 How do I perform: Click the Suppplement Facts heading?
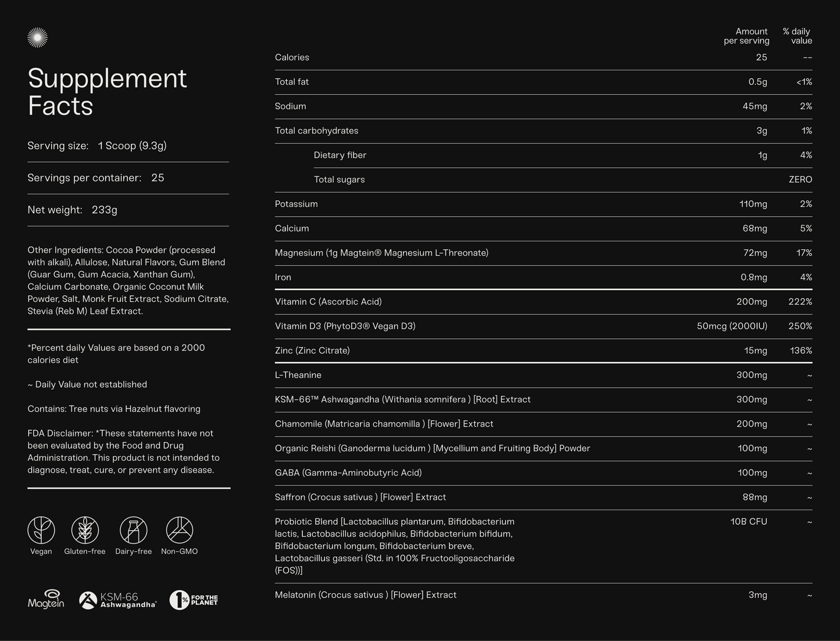pos(107,92)
